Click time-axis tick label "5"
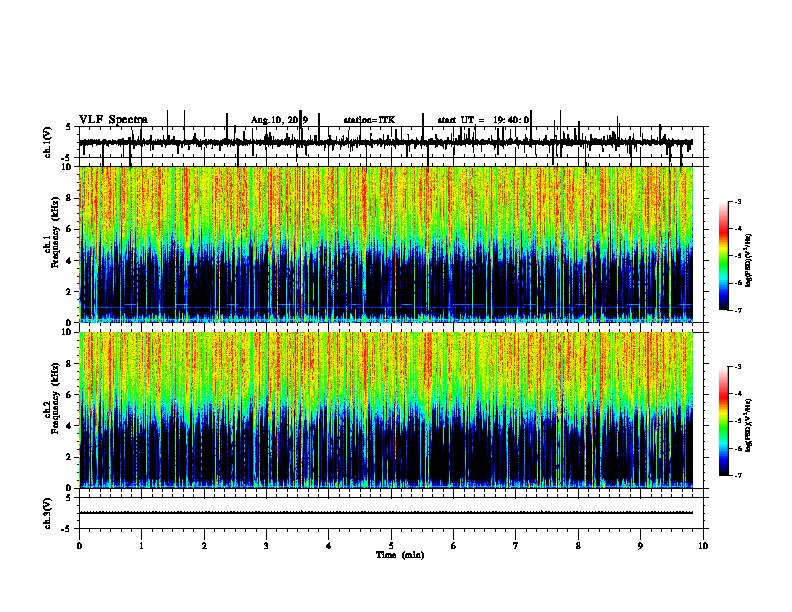The width and height of the screenshot is (792, 612). tap(391, 546)
